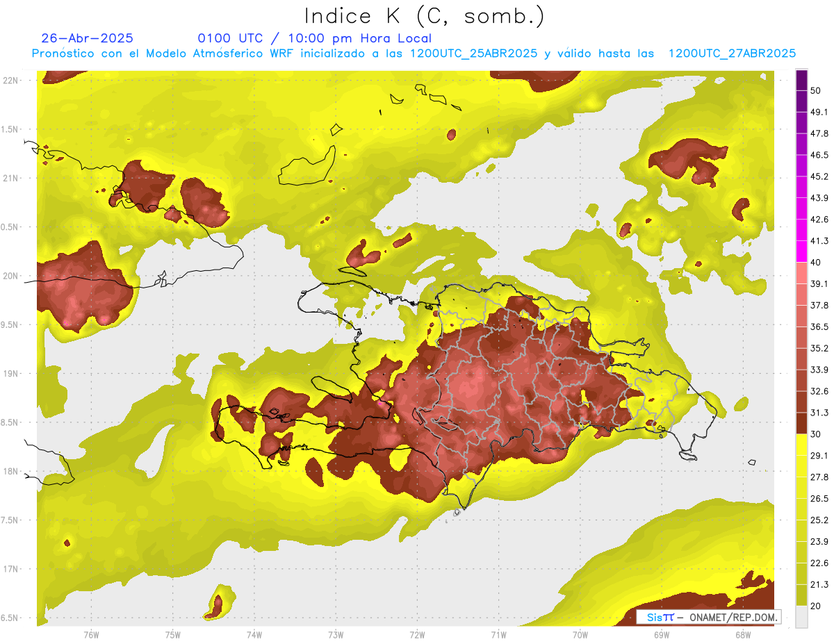
Task: Click the "69W" longitude label
Action: (x=662, y=635)
